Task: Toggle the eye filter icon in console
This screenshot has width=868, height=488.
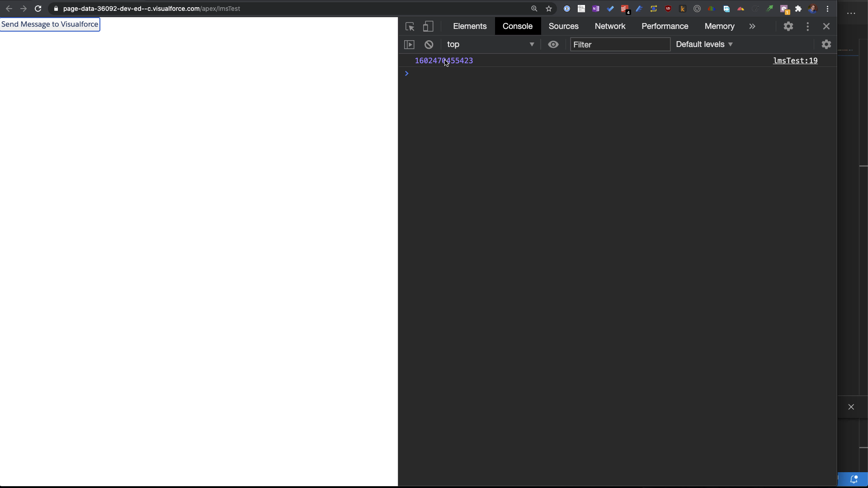Action: pyautogui.click(x=553, y=43)
